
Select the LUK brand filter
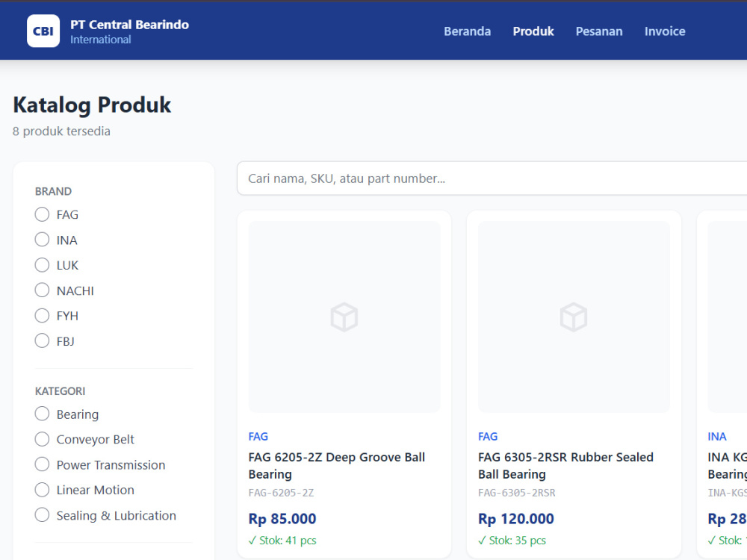(42, 265)
